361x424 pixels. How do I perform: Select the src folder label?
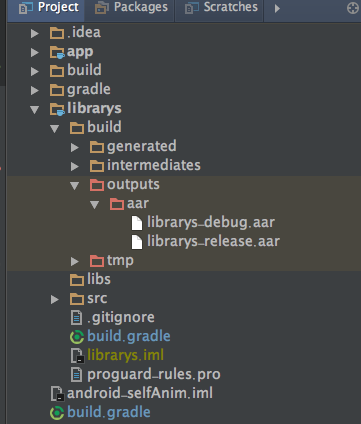pos(97,299)
